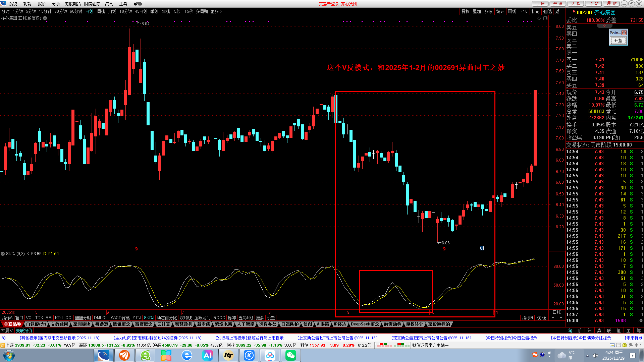Click the KT app taskbar icon
The image size is (644, 362).
(x=228, y=355)
